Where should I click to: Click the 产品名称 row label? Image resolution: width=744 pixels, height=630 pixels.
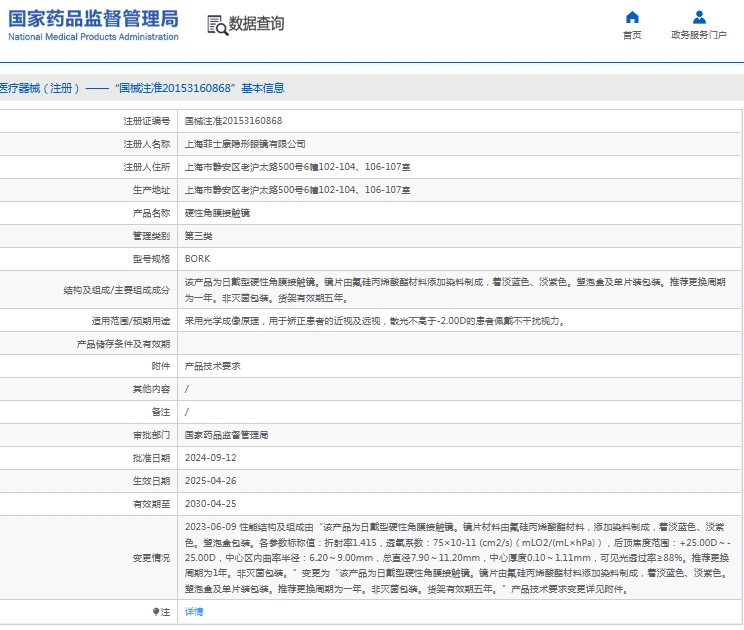[151, 213]
